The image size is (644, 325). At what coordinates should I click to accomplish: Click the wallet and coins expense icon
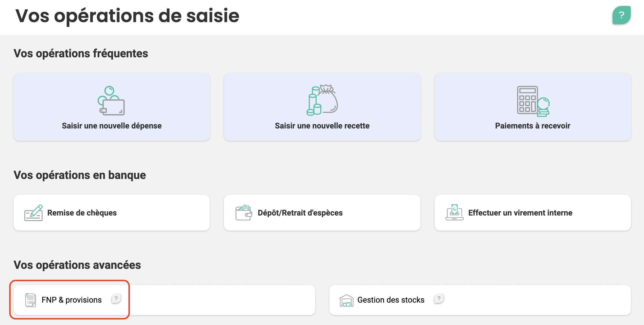[x=111, y=101]
